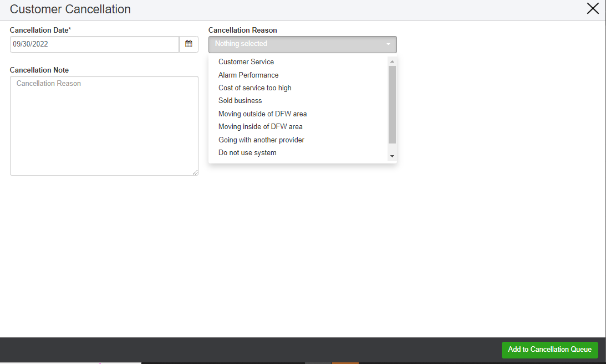Click the reason list scrollbar thumb
This screenshot has width=606, height=364.
(x=393, y=105)
